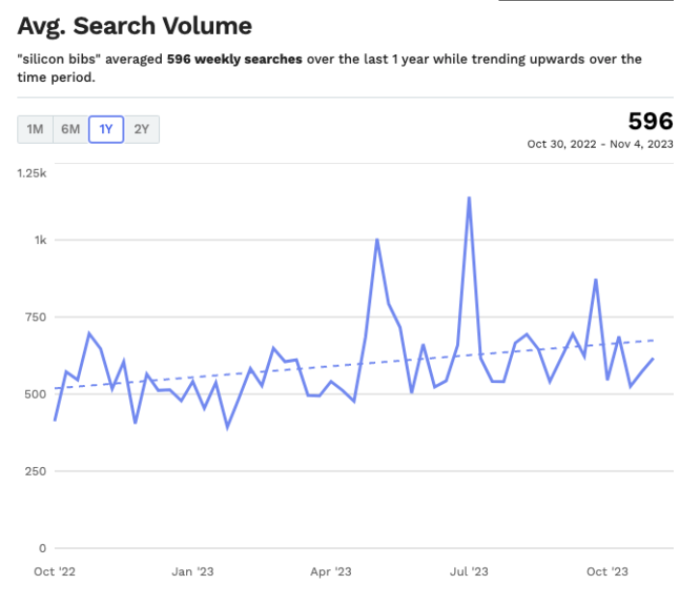Screen dimensions: 700x605
Task: Switch chart to 2Y range
Action: (142, 129)
